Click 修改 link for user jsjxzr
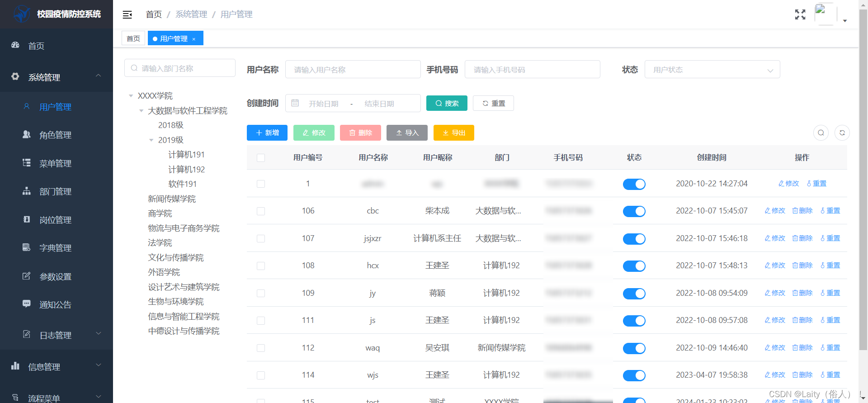868x403 pixels. (x=775, y=238)
